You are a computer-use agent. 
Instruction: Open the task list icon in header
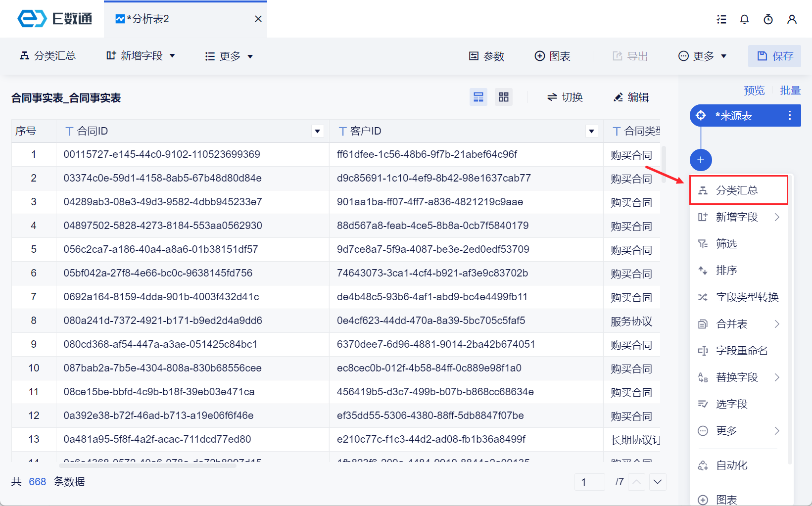click(721, 19)
